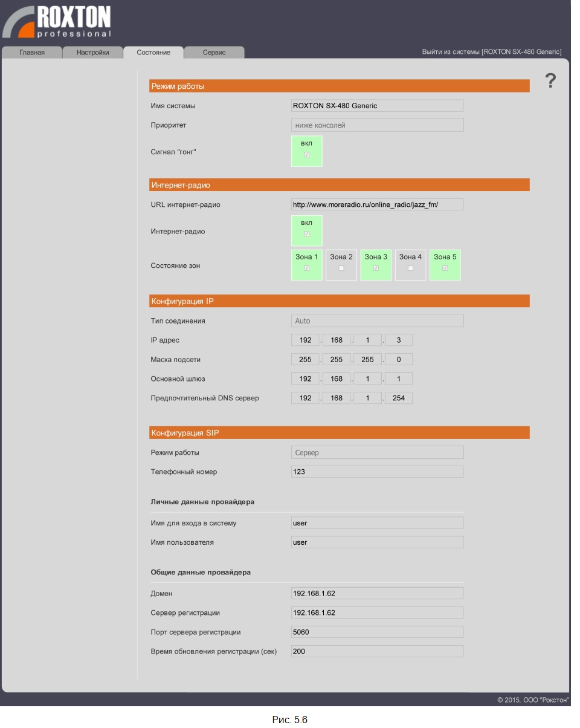This screenshot has height=728, width=580.
Task: Click the Домен field
Action: pos(377,593)
